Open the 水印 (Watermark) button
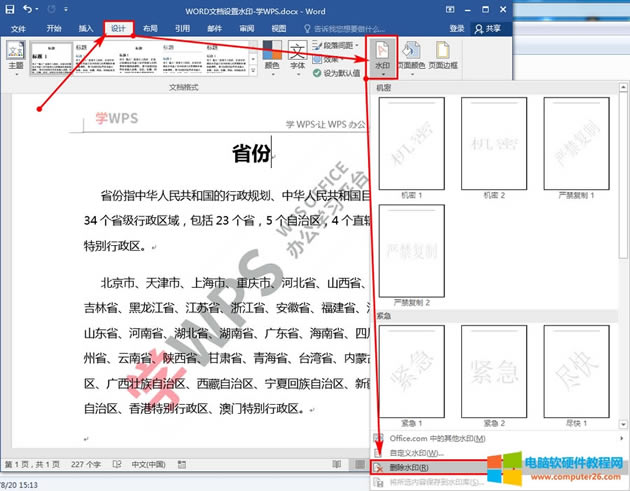The height and width of the screenshot is (491, 630). click(383, 54)
